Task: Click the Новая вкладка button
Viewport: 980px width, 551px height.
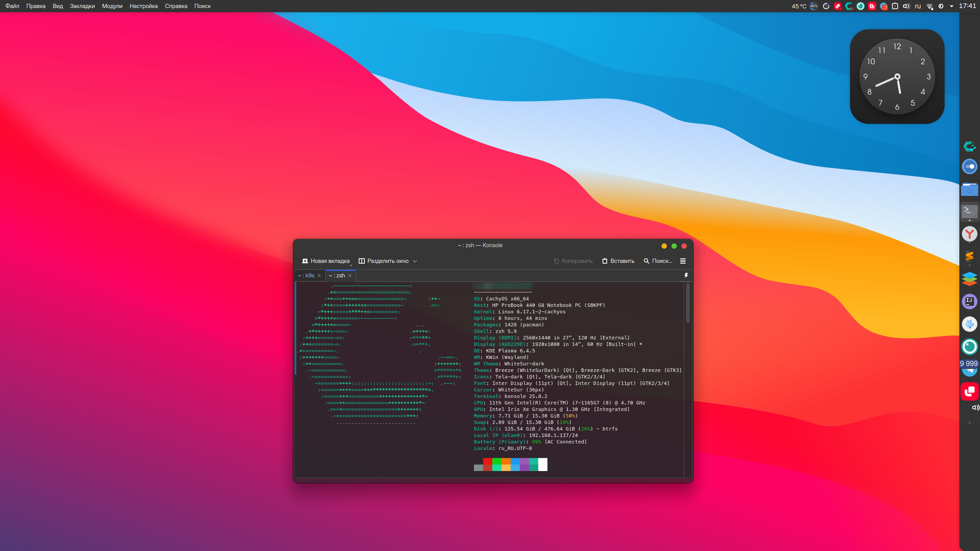Action: click(x=326, y=261)
